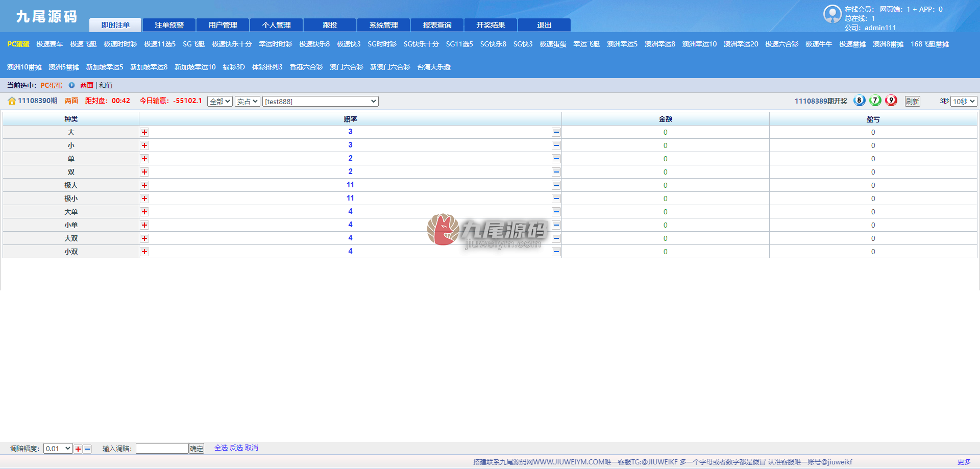Click the 刷新 button

[913, 102]
